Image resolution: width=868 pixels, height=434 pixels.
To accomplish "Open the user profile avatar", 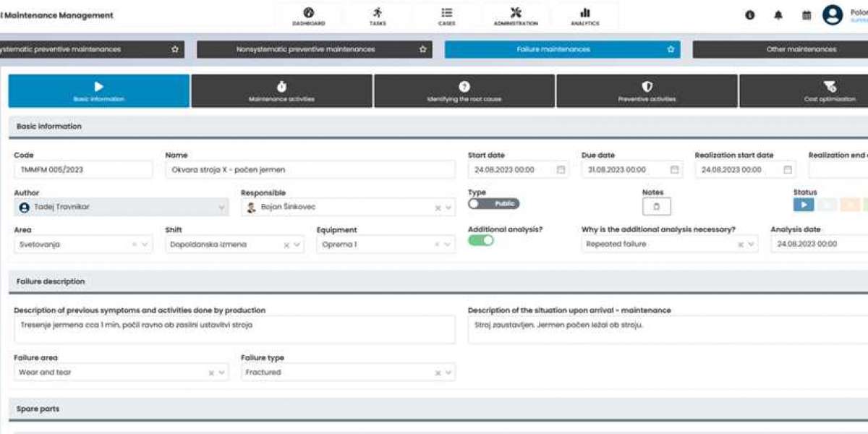I will (833, 15).
